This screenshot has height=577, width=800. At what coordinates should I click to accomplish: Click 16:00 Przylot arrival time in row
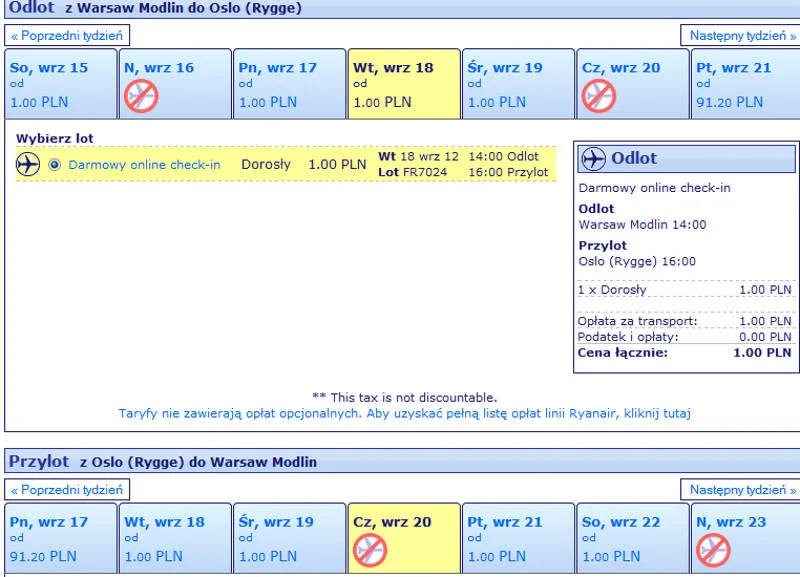(508, 172)
